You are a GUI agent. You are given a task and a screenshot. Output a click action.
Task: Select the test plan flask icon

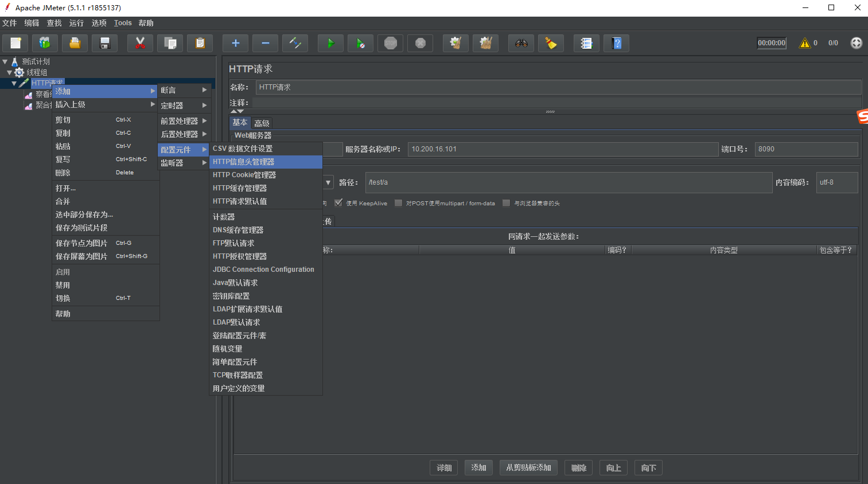coord(15,61)
